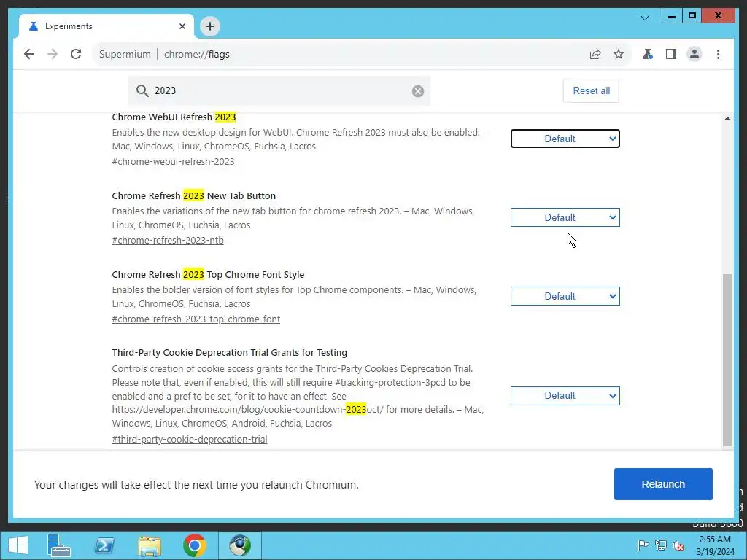747x560 pixels.
Task: Open the Action Center flag icon in the tray
Action: tap(643, 545)
